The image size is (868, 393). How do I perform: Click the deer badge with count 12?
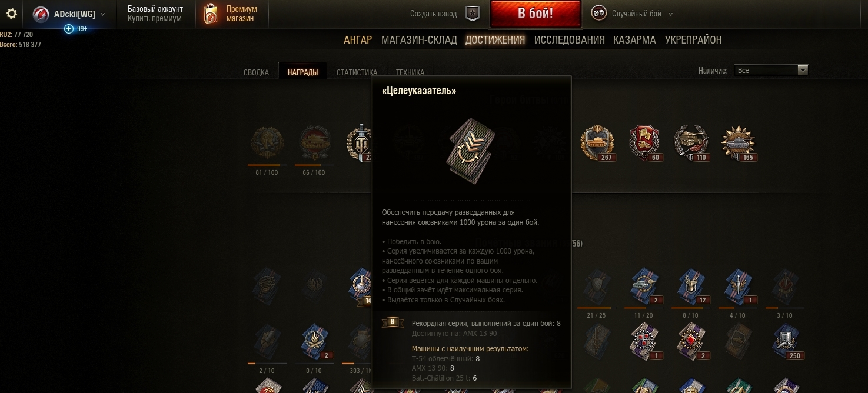tap(691, 287)
